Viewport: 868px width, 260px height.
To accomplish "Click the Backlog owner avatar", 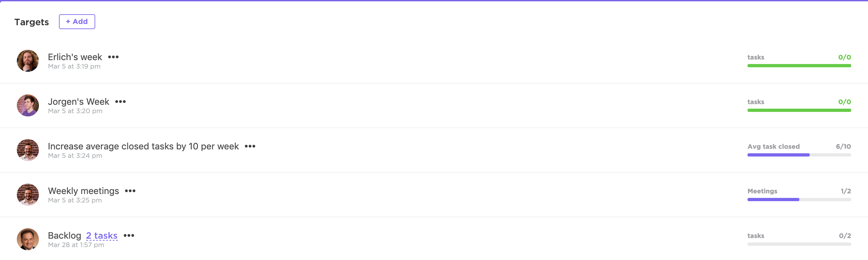I will (x=28, y=239).
